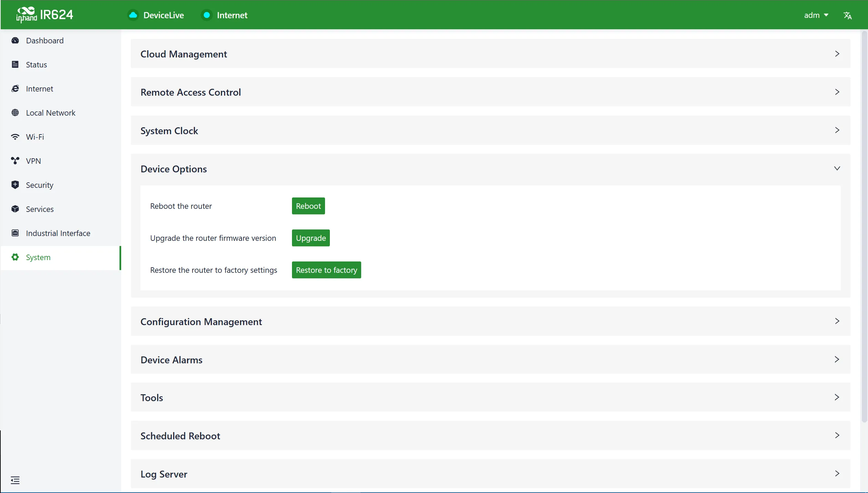
Task: Open the adm user dropdown
Action: pos(816,15)
